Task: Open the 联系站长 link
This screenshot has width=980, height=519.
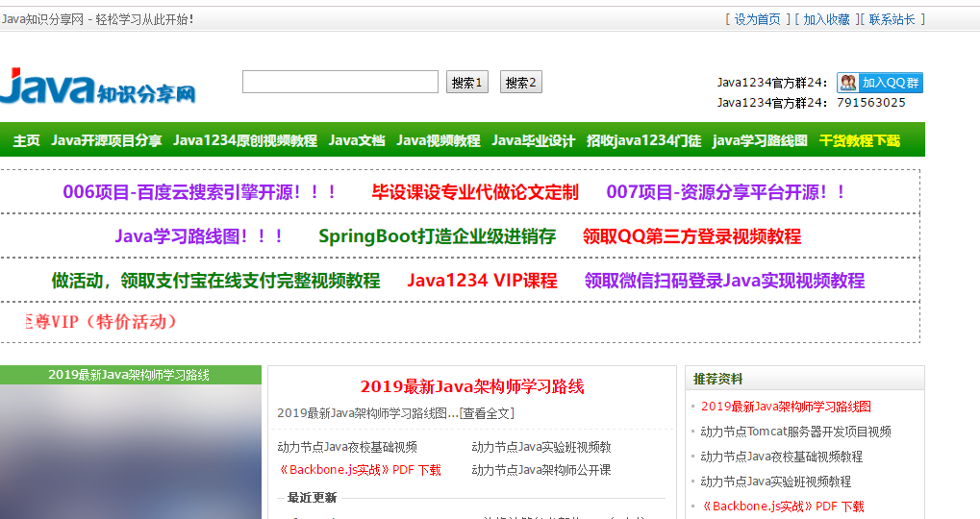Action: click(892, 19)
